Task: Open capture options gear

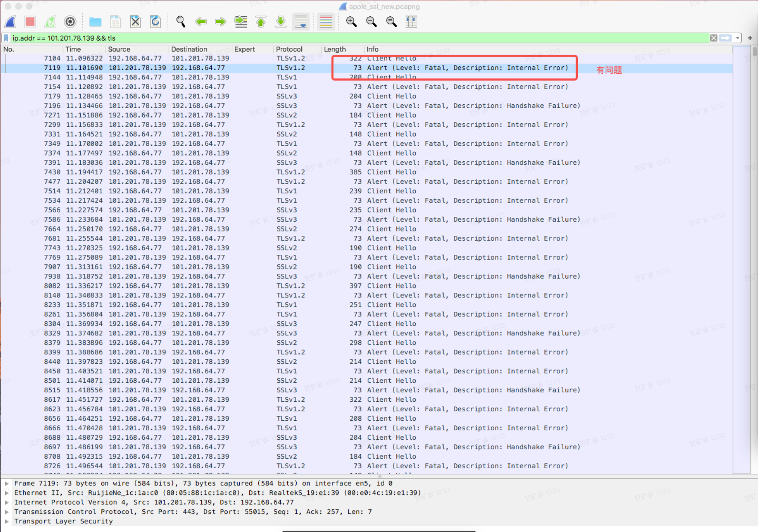Action: pos(70,22)
